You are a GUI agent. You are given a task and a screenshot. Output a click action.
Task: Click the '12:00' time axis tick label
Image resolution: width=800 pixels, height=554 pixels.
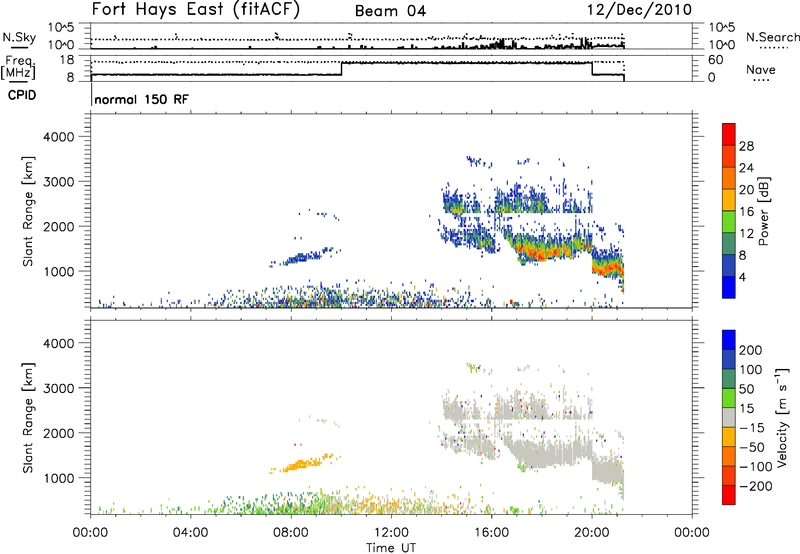[x=391, y=533]
